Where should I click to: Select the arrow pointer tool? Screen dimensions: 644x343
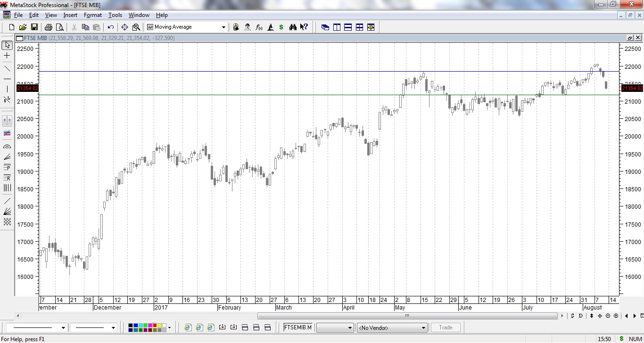click(x=7, y=45)
